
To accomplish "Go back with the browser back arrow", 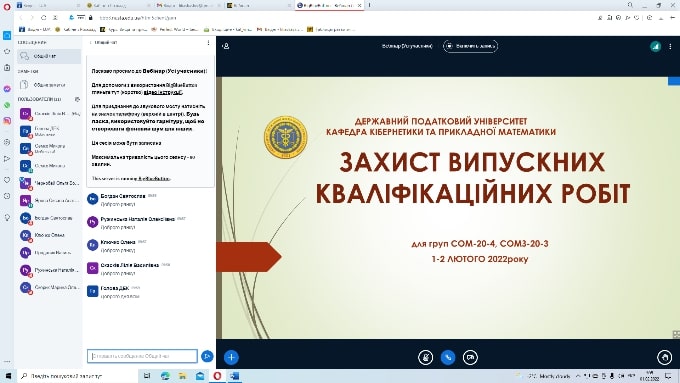I will tap(21, 18).
